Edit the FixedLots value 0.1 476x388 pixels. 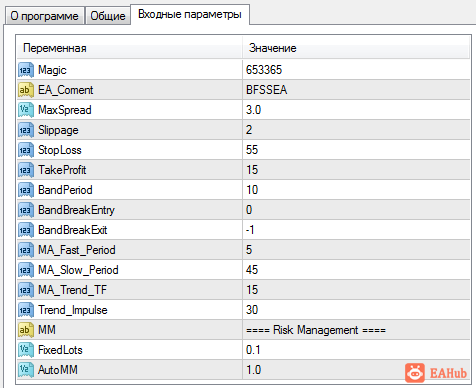pyautogui.click(x=356, y=350)
